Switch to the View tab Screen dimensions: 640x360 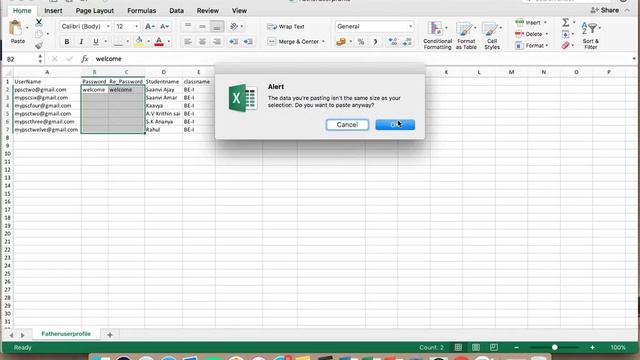[x=239, y=11]
